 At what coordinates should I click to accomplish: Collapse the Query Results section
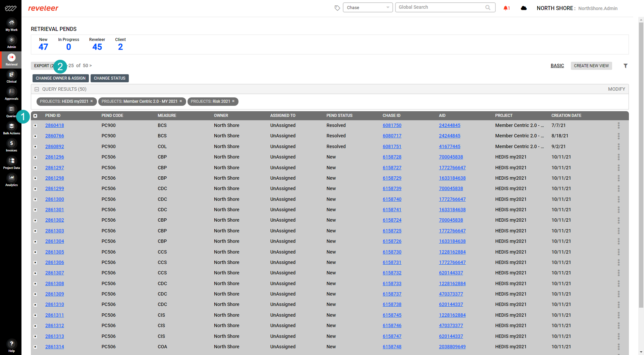coord(37,89)
